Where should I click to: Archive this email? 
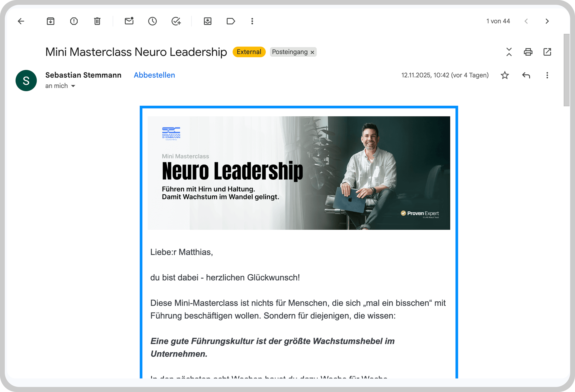[50, 21]
